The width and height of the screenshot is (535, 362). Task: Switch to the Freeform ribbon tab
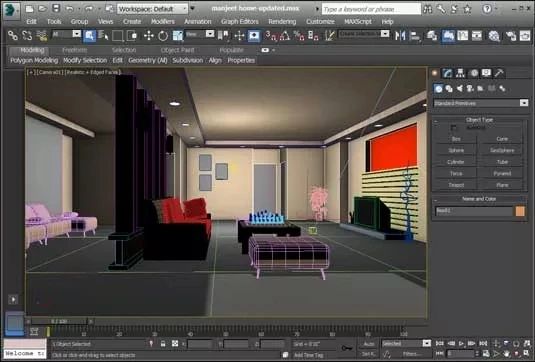[74, 50]
